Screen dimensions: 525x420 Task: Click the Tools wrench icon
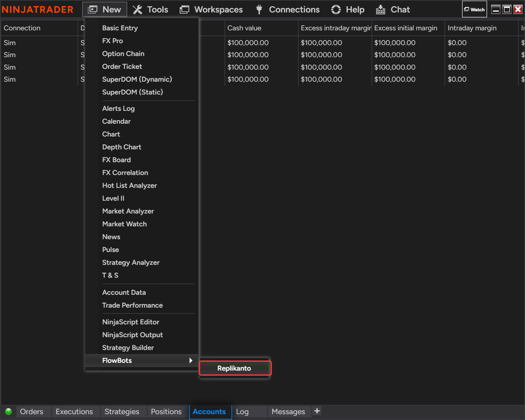coord(137,10)
